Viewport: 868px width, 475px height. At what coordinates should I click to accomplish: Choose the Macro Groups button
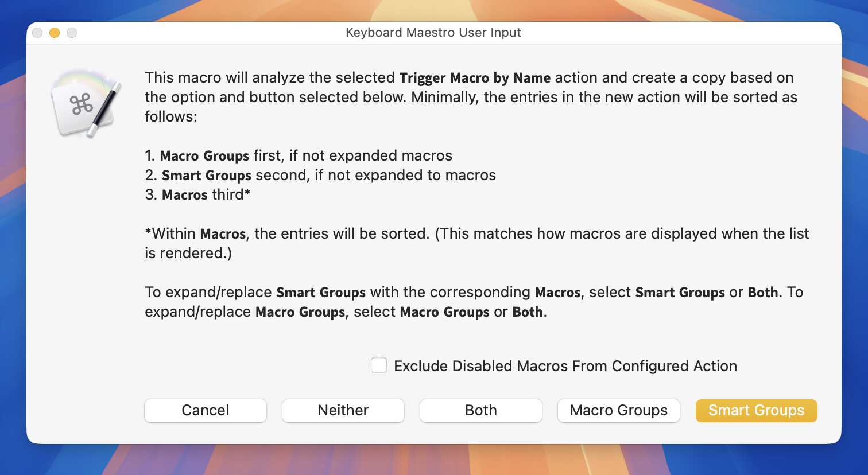coord(619,410)
